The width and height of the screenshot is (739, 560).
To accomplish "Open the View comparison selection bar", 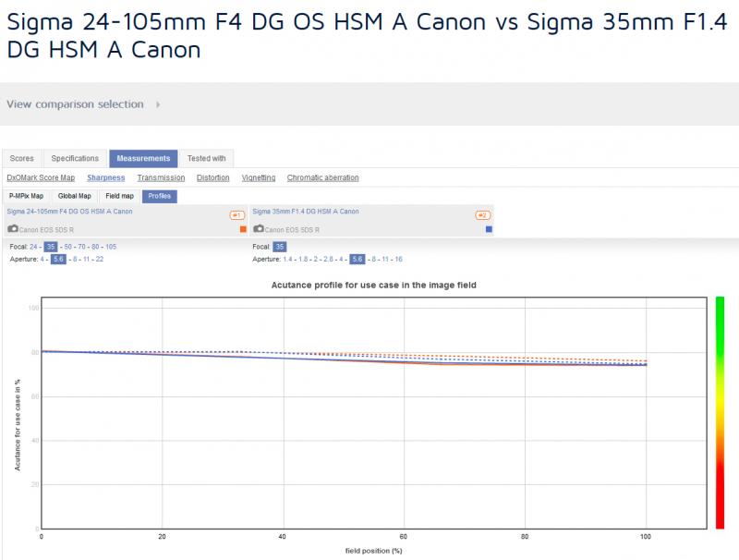I will (x=369, y=104).
